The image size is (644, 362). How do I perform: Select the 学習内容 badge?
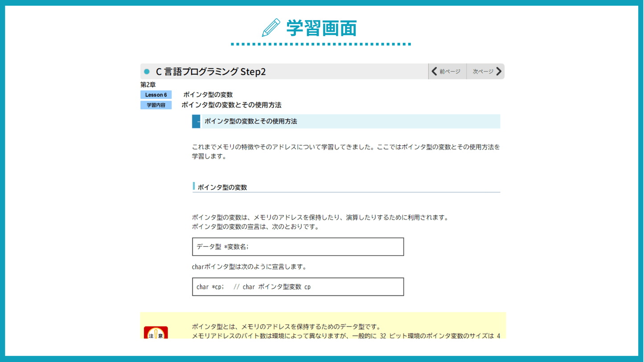[x=156, y=105]
